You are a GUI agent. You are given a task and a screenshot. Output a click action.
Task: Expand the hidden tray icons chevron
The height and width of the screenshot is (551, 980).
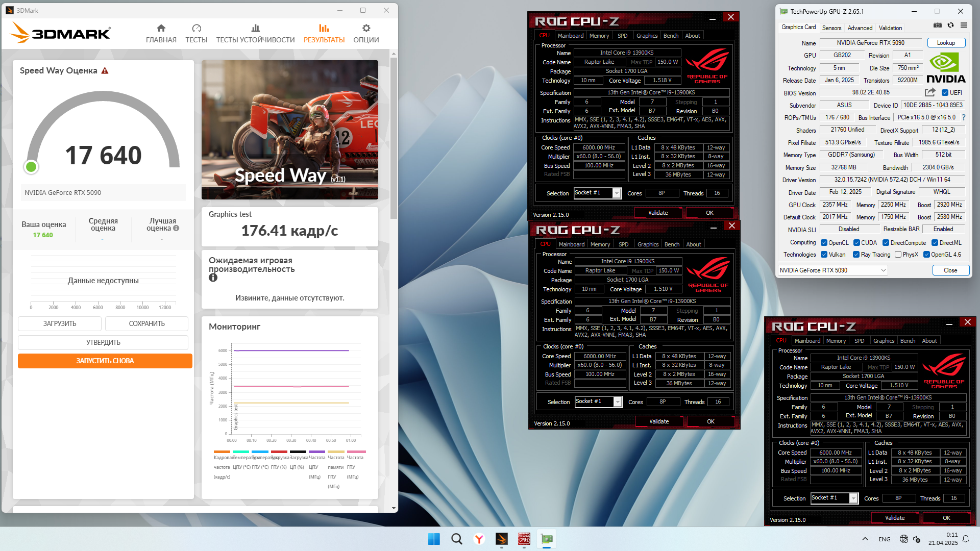click(865, 539)
